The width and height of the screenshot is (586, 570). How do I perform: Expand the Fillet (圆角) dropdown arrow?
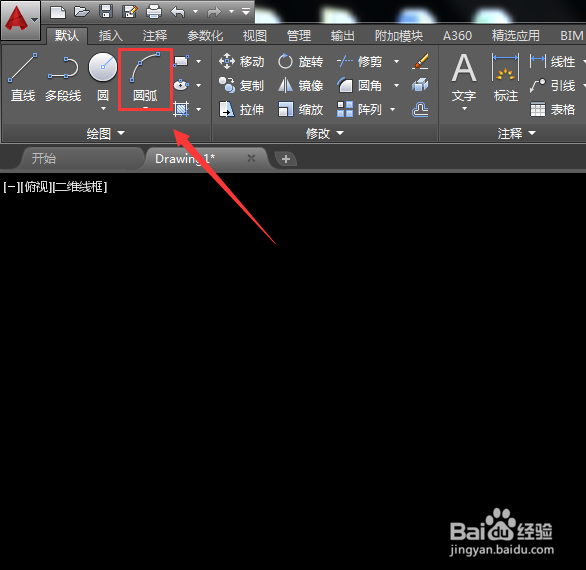pyautogui.click(x=396, y=86)
